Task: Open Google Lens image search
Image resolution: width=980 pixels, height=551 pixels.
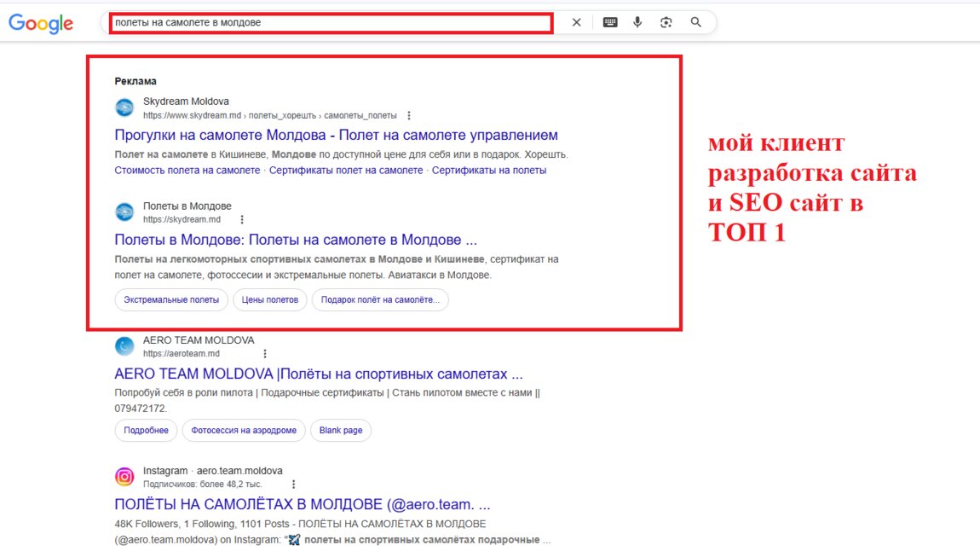Action: (x=666, y=23)
